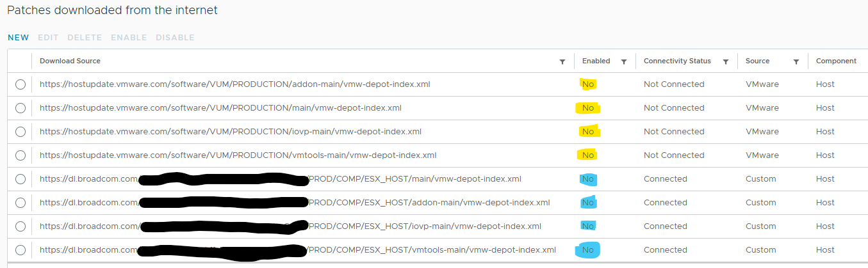The image size is (868, 268).
Task: Click the ENABLE action
Action: pos(129,38)
